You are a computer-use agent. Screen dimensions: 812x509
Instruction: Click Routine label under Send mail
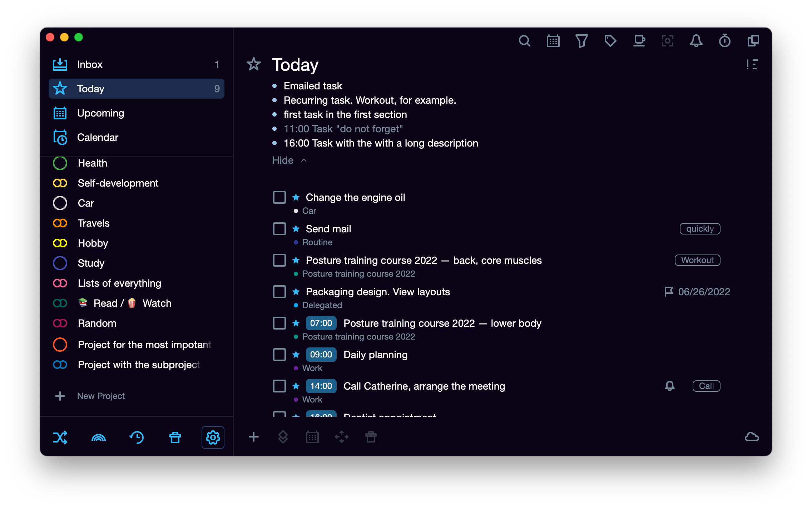click(x=317, y=242)
